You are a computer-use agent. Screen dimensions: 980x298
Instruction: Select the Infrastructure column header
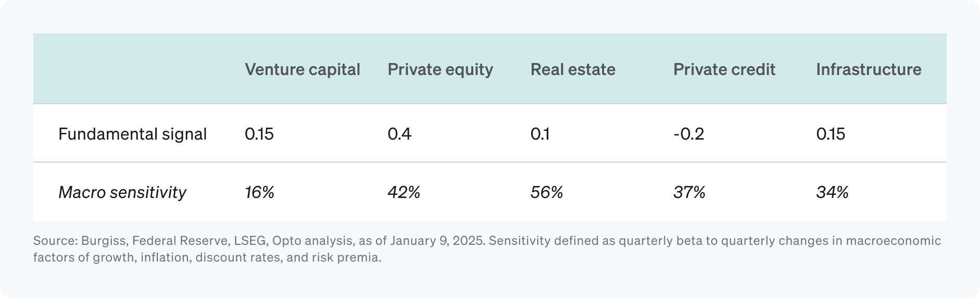tap(869, 69)
